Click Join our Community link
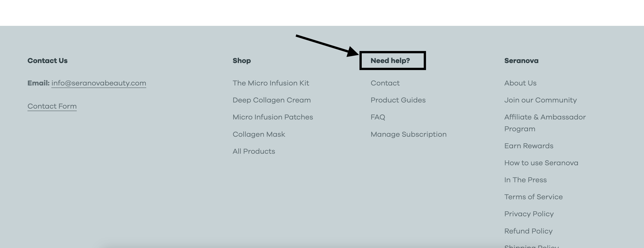The height and width of the screenshot is (248, 644). click(540, 100)
